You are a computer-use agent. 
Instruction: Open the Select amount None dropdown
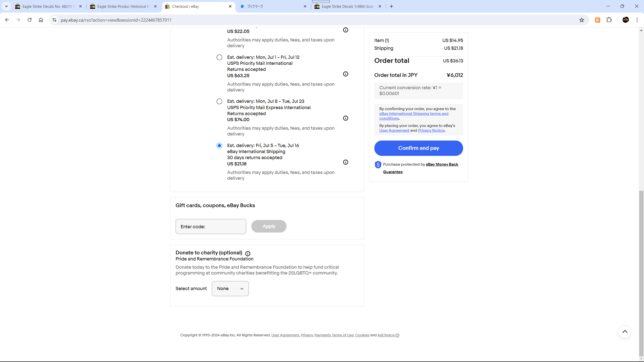[x=230, y=289]
